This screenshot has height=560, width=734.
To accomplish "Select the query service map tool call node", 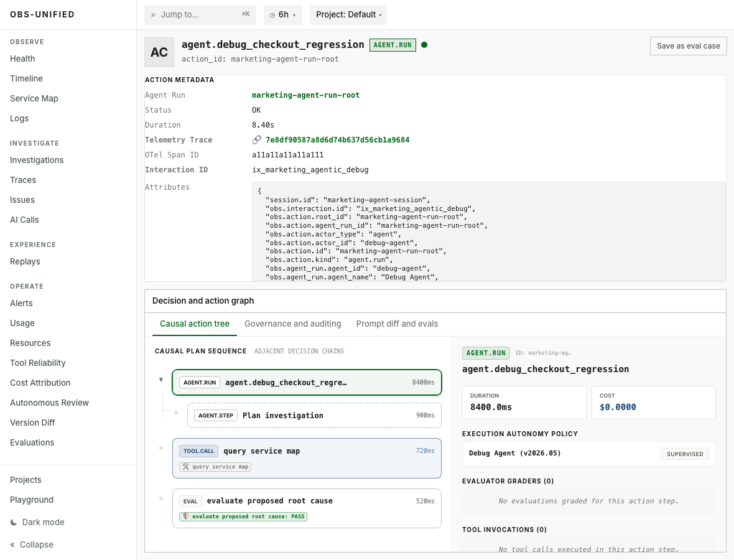I will point(307,458).
